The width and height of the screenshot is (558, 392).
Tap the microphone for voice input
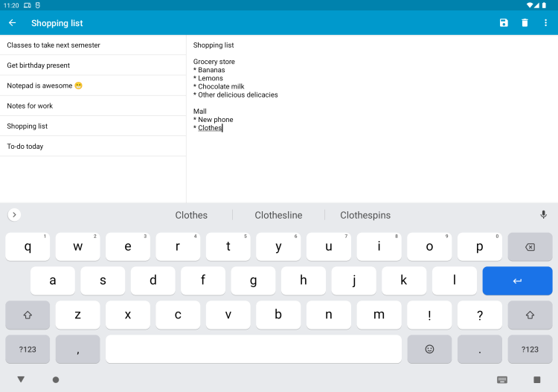[543, 215]
